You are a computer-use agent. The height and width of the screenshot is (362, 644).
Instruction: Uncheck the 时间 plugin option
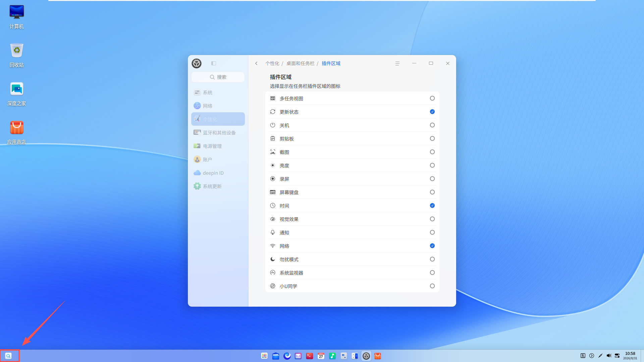click(x=432, y=205)
